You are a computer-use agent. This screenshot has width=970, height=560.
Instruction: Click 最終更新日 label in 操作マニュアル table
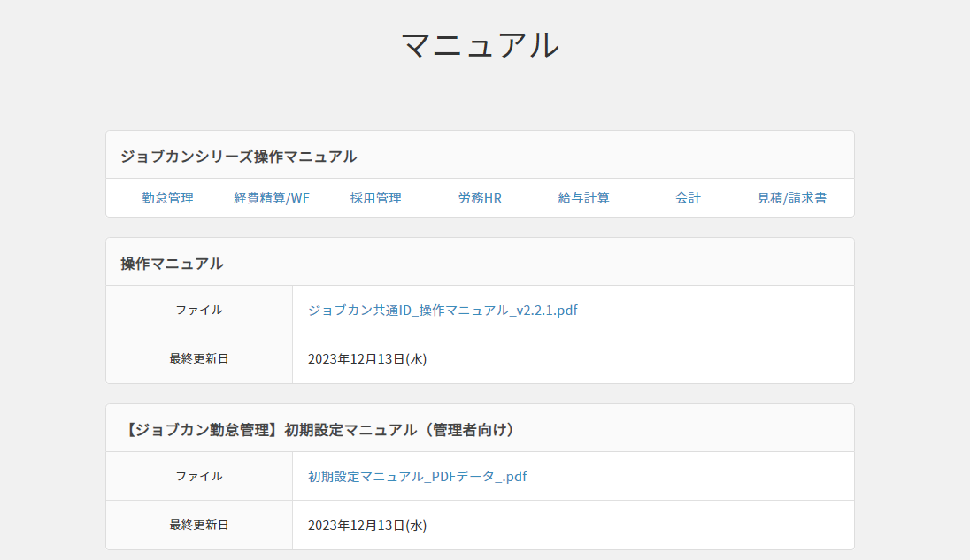pos(199,359)
